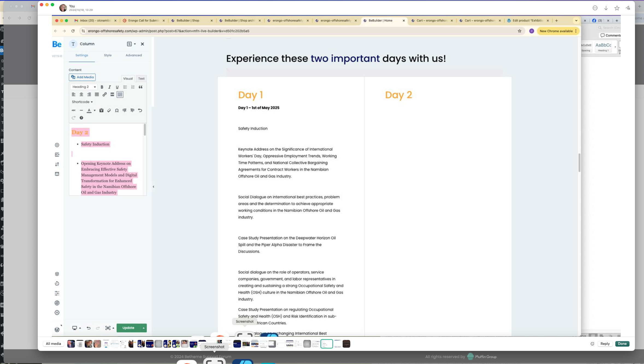This screenshot has height=364, width=644.
Task: Align text center
Action: [81, 94]
